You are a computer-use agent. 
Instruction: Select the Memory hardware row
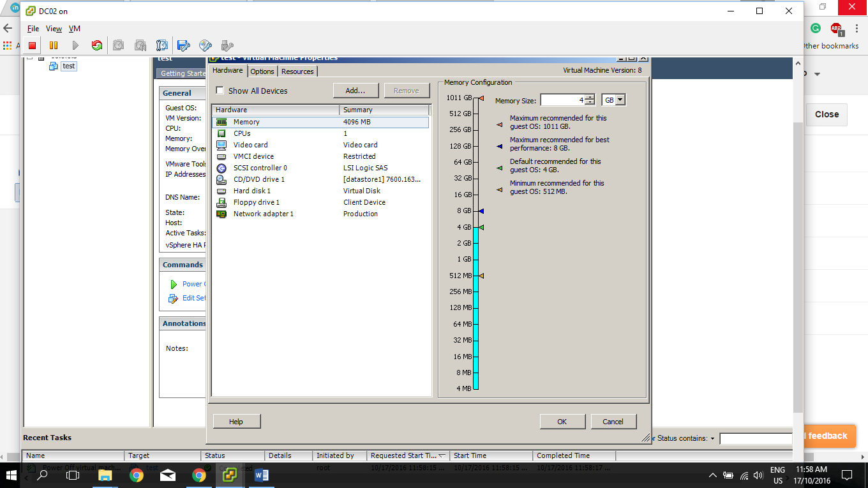pos(320,122)
